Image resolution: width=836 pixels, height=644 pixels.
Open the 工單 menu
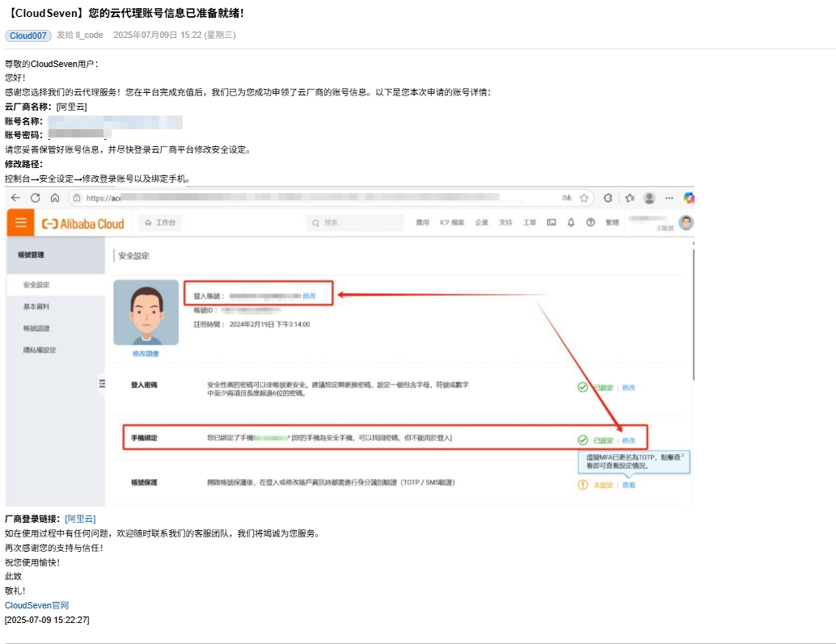[x=530, y=222]
